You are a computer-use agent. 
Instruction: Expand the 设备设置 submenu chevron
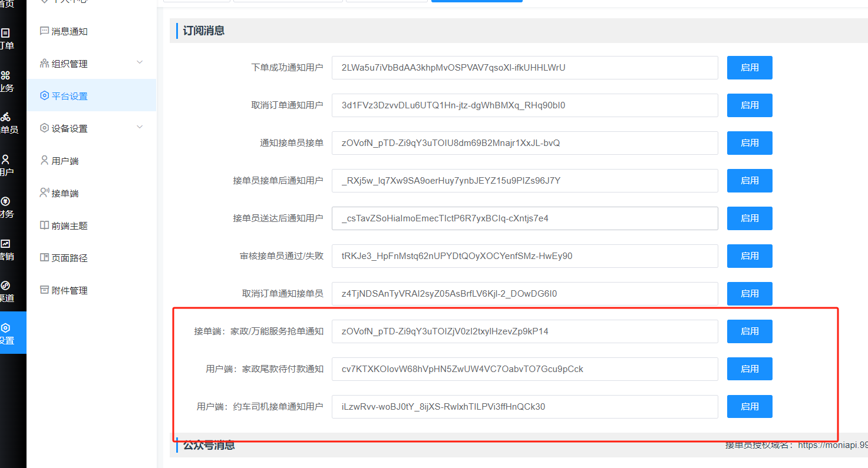click(140, 127)
